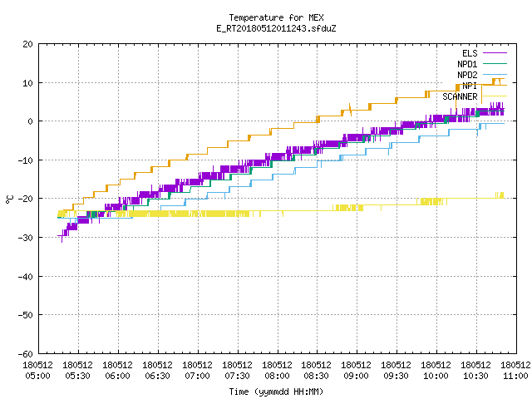The image size is (532, 399).
Task: Click the chart title 'Temperature for MEX'
Action: click(276, 17)
